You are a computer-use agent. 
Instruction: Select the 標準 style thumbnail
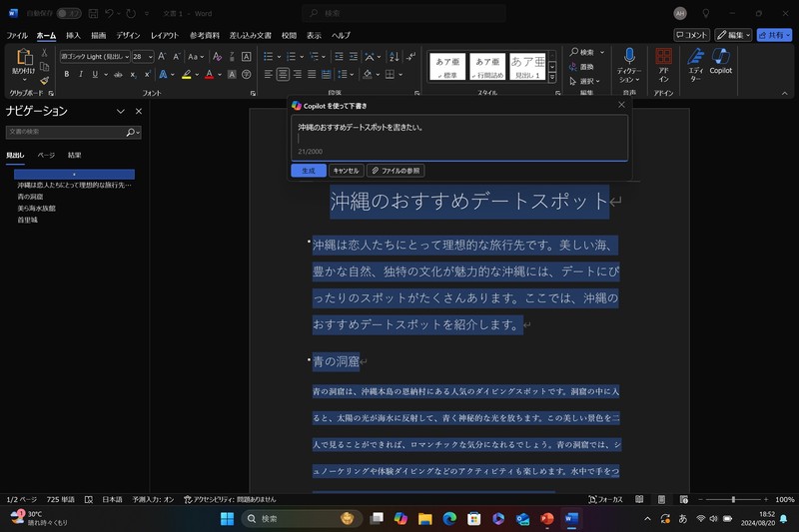tap(447, 67)
